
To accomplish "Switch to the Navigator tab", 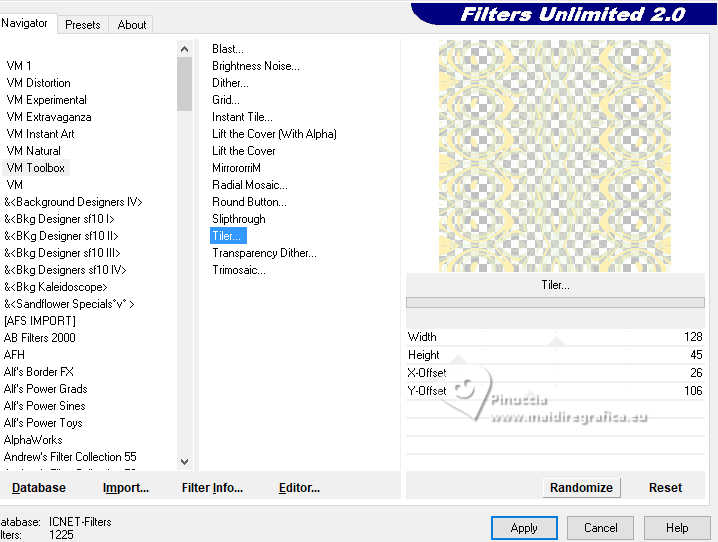I will 25,23.
